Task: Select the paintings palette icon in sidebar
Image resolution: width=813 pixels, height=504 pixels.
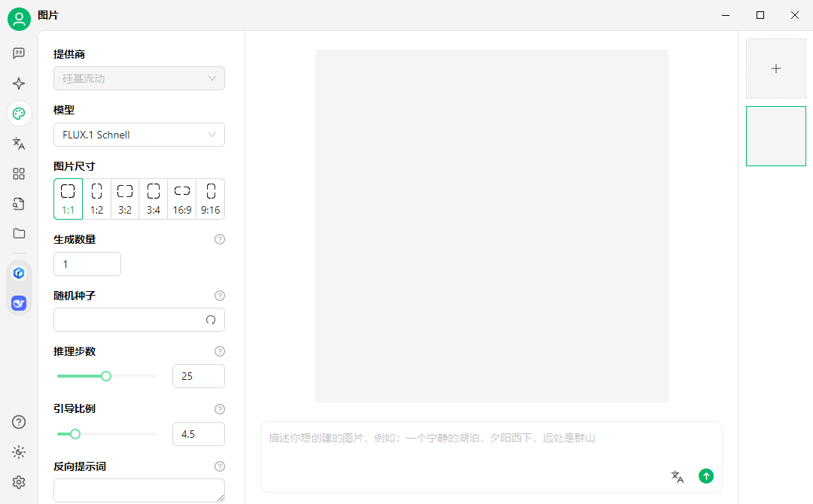Action: 19,114
